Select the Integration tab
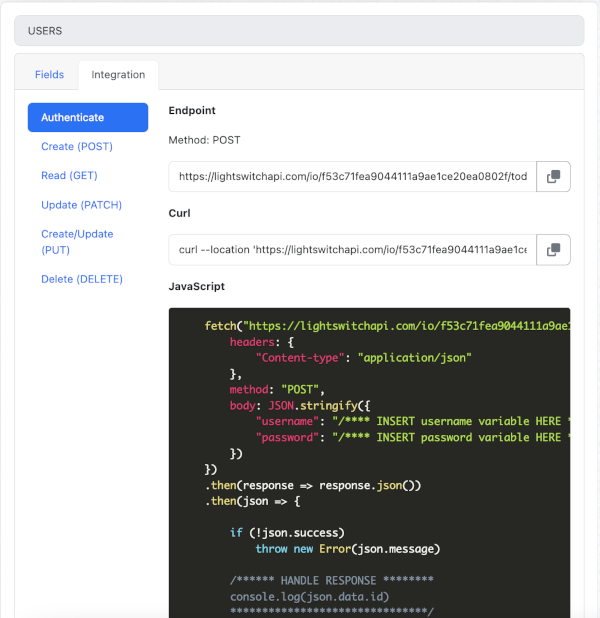 [118, 74]
